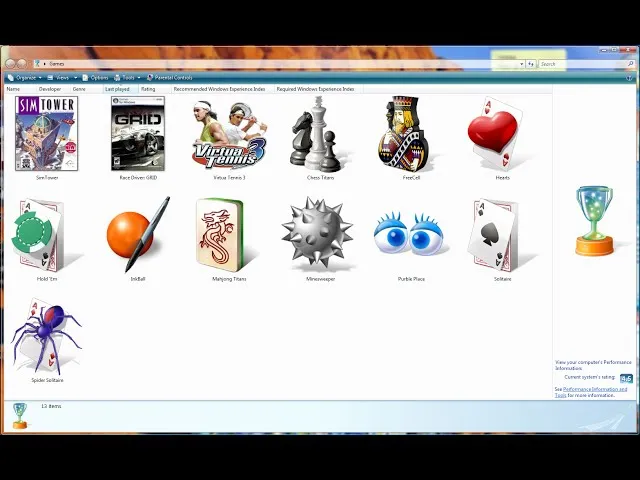Click the search magnifier icon
The height and width of the screenshot is (480, 640).
tap(630, 64)
